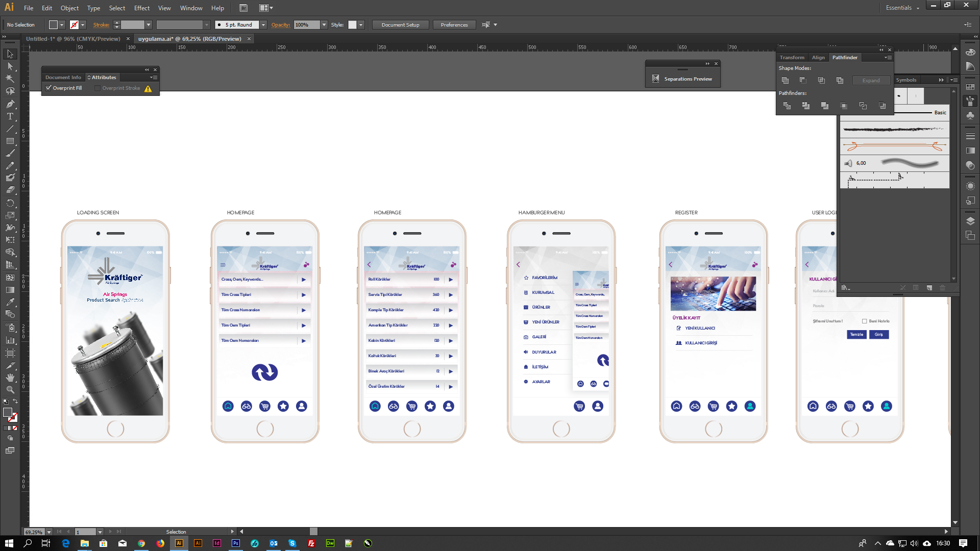Select the Eyedropper tool
This screenshot has height=551, width=980.
click(x=10, y=302)
